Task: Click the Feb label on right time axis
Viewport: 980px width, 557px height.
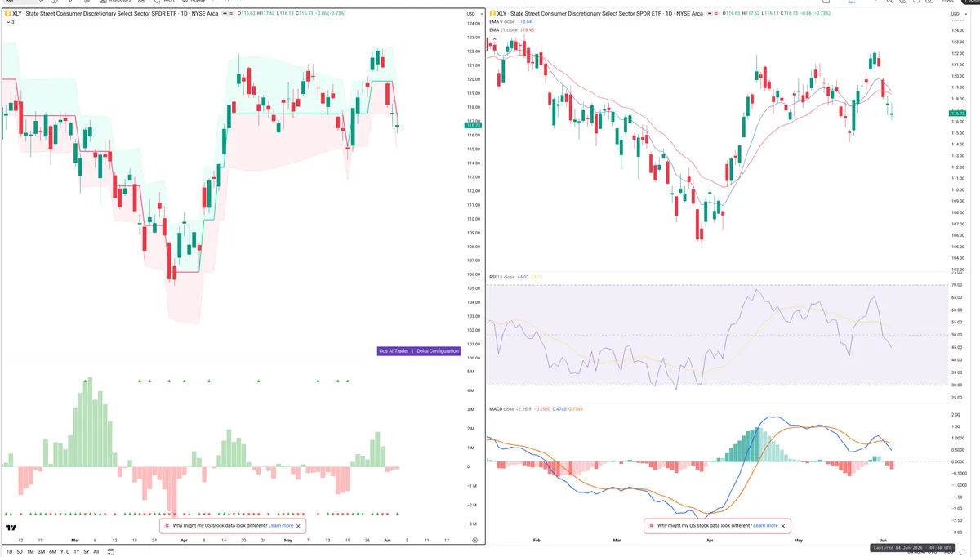Action: (537, 541)
